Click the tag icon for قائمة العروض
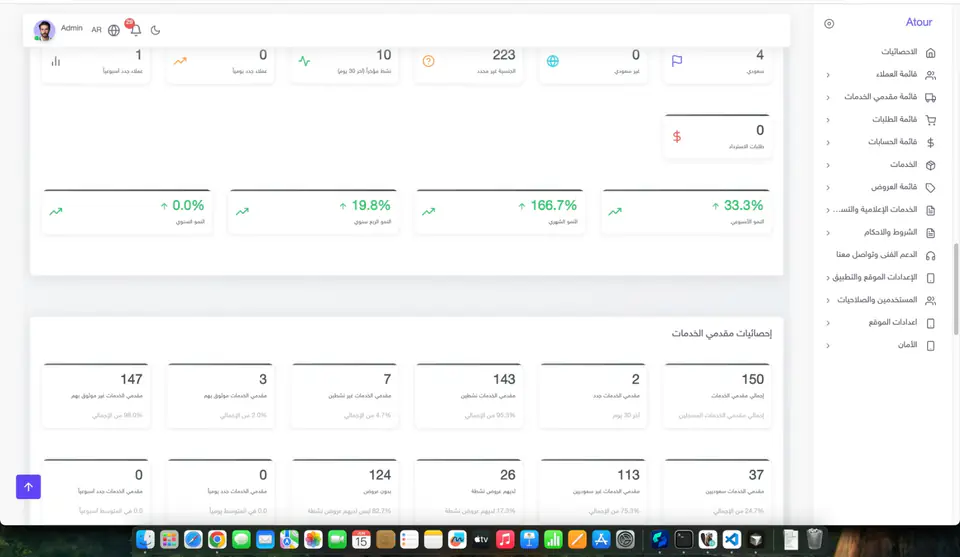 point(930,188)
